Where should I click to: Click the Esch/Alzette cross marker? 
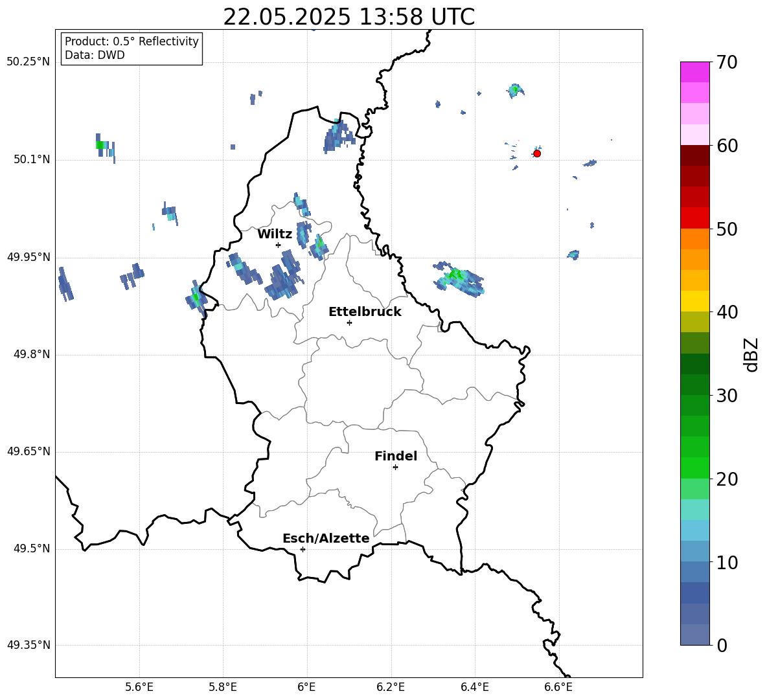pos(303,549)
